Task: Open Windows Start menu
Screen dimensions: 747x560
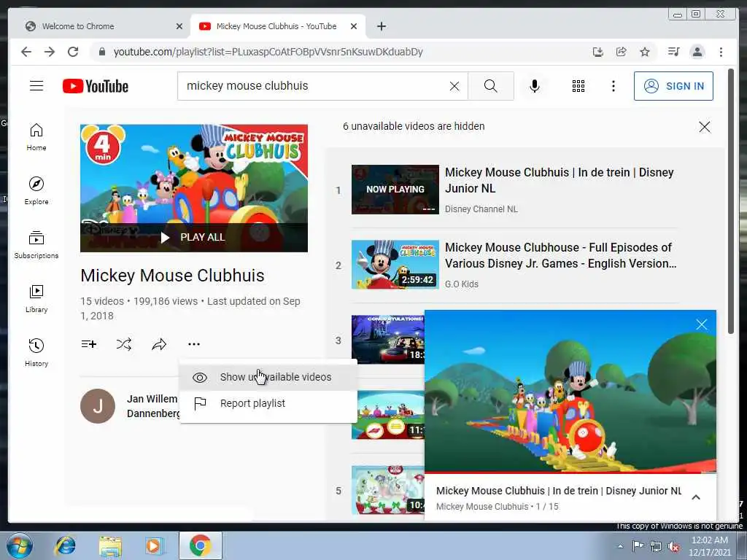Action: 19,545
